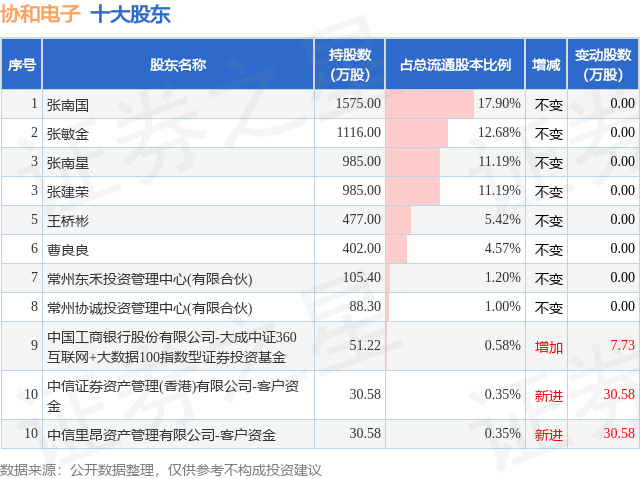The image size is (640, 479).
Task: Click holding value 51.22
Action: coord(365,345)
